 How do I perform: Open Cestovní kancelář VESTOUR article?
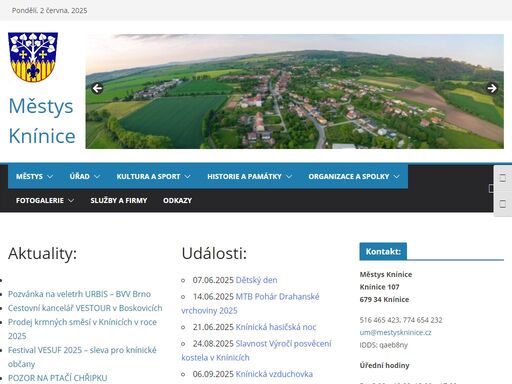tap(85, 308)
